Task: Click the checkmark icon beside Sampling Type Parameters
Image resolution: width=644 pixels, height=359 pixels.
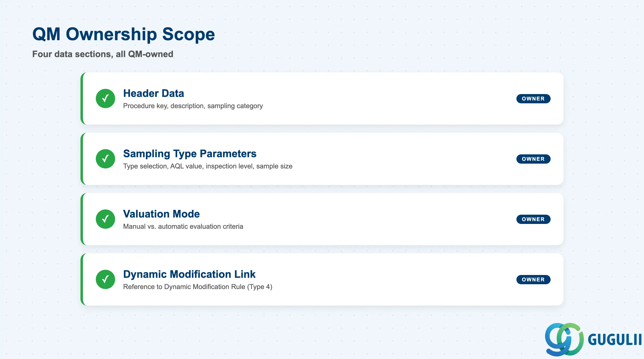Action: point(105,159)
